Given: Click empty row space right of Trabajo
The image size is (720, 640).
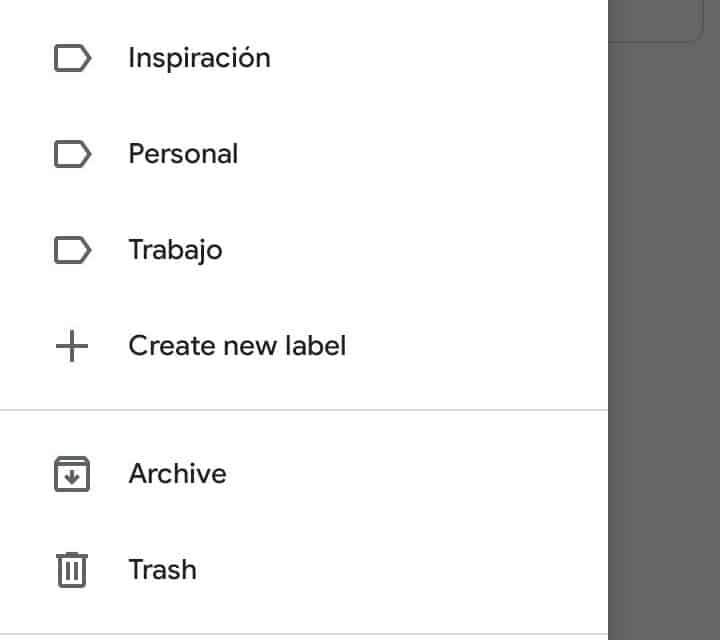Looking at the screenshot, I should 450,250.
